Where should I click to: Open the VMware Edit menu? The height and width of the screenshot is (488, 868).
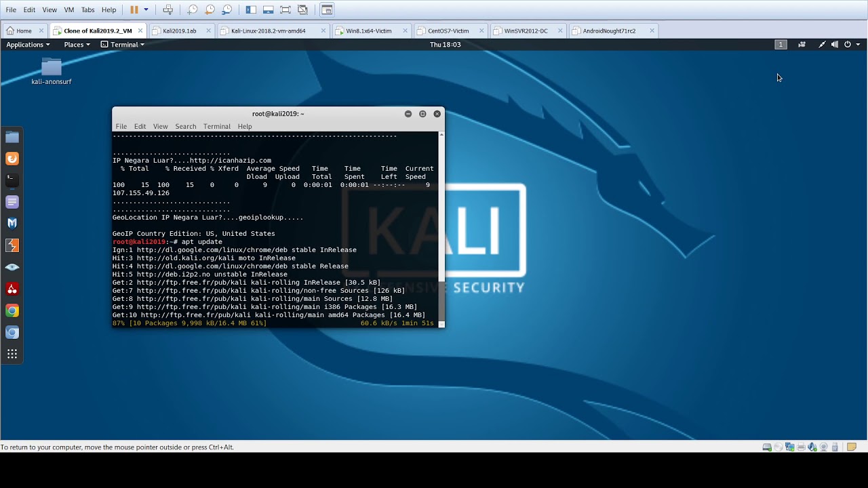pos(29,9)
